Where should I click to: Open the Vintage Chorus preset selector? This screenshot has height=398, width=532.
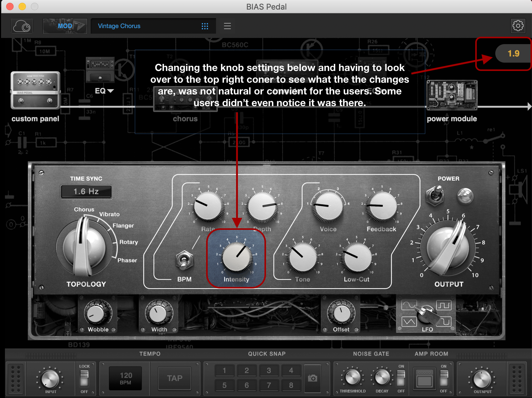pos(148,26)
